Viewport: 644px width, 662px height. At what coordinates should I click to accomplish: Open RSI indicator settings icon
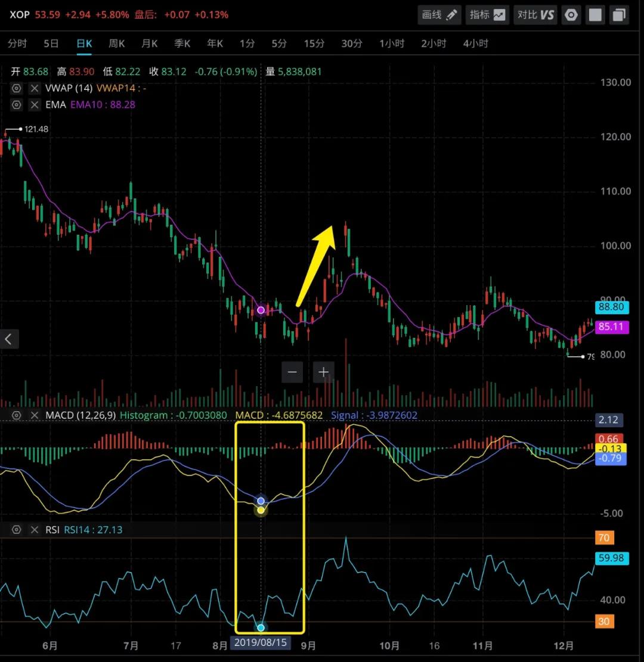[17, 530]
